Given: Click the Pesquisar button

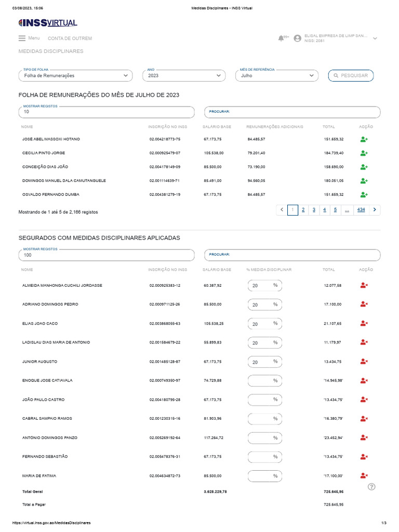Looking at the screenshot, I should tap(351, 76).
